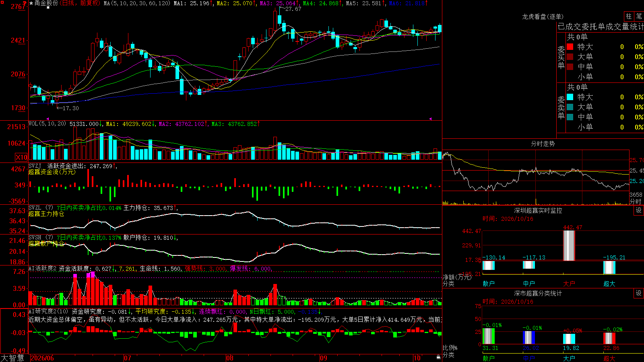Click the dark red 大单 buy-order swatch

point(570,57)
